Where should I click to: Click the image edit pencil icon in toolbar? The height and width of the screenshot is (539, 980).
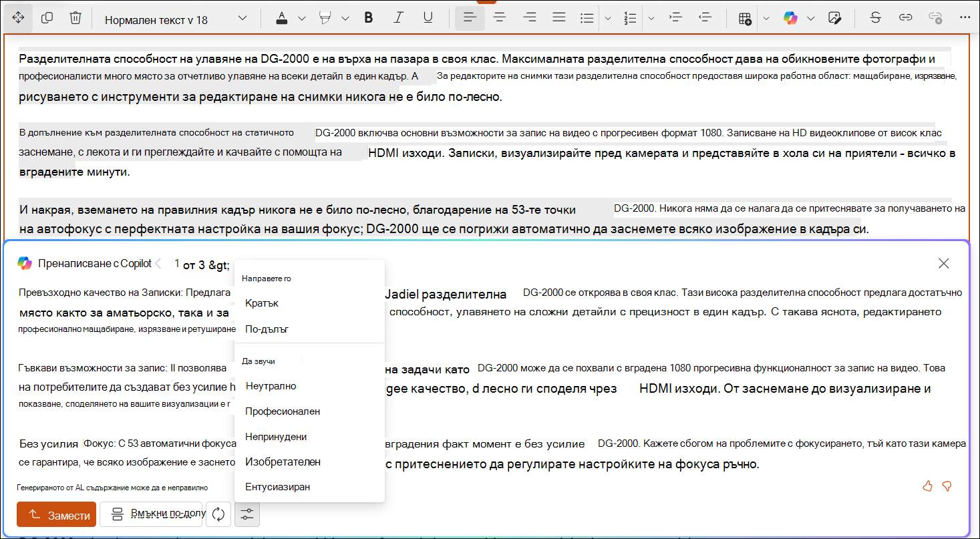[x=834, y=18]
